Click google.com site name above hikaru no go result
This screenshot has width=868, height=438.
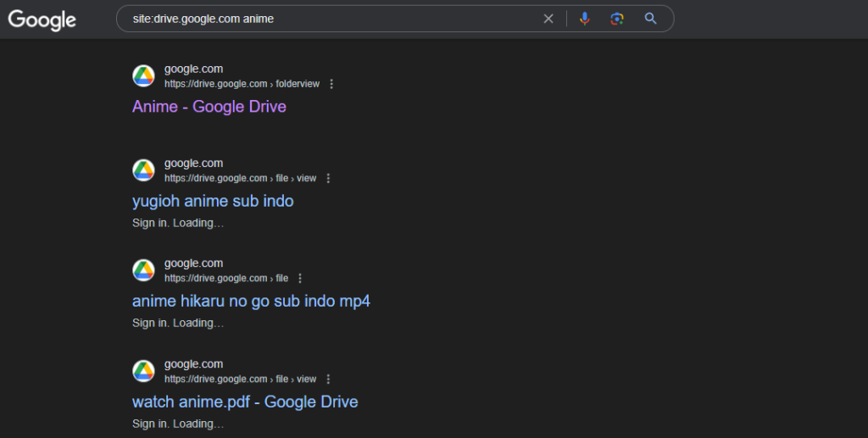pyautogui.click(x=194, y=263)
